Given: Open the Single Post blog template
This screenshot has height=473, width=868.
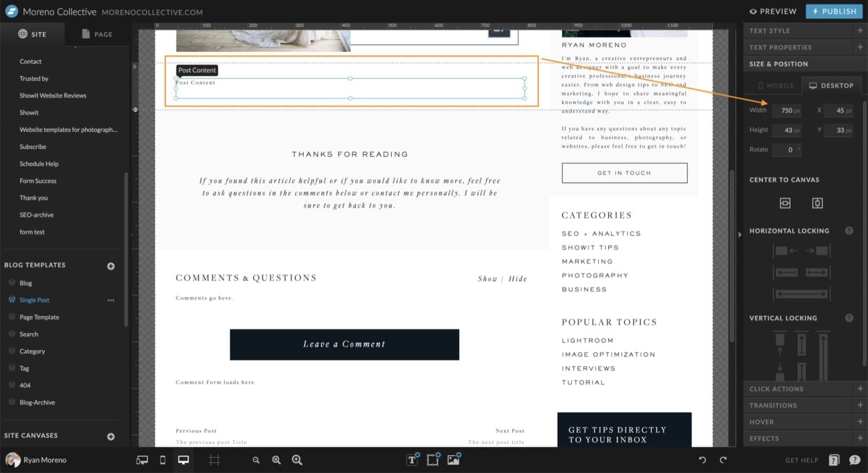Looking at the screenshot, I should 34,300.
